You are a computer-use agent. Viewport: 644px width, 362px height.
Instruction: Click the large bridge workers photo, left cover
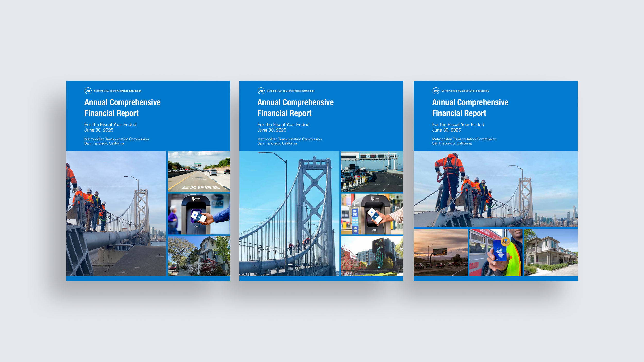click(x=116, y=213)
